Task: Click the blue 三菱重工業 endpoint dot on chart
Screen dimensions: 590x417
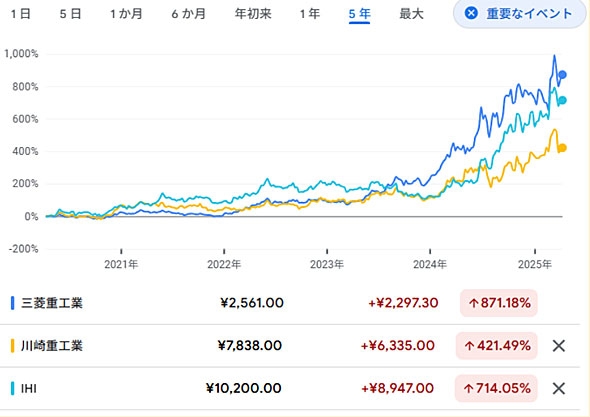Action: click(562, 75)
